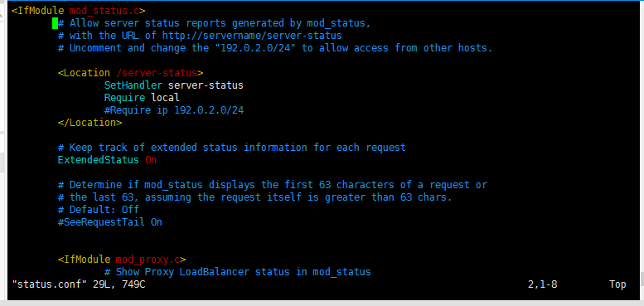Click the word local after Require
The image size is (644, 306).
[x=165, y=98]
